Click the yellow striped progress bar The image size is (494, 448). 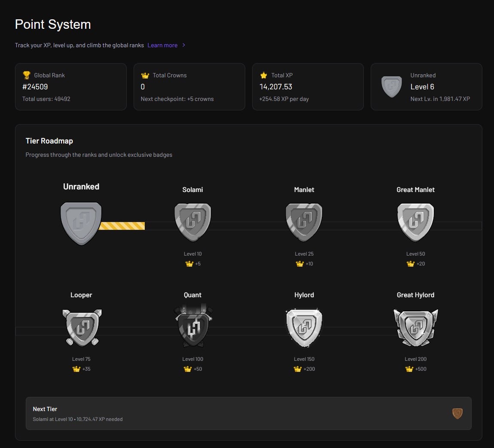point(122,226)
